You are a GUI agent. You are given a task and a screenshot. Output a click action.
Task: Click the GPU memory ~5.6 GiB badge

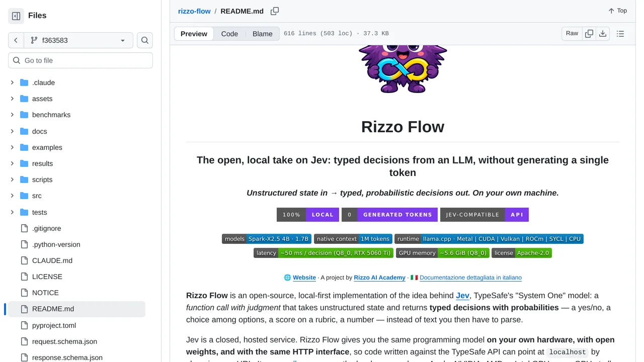click(443, 253)
